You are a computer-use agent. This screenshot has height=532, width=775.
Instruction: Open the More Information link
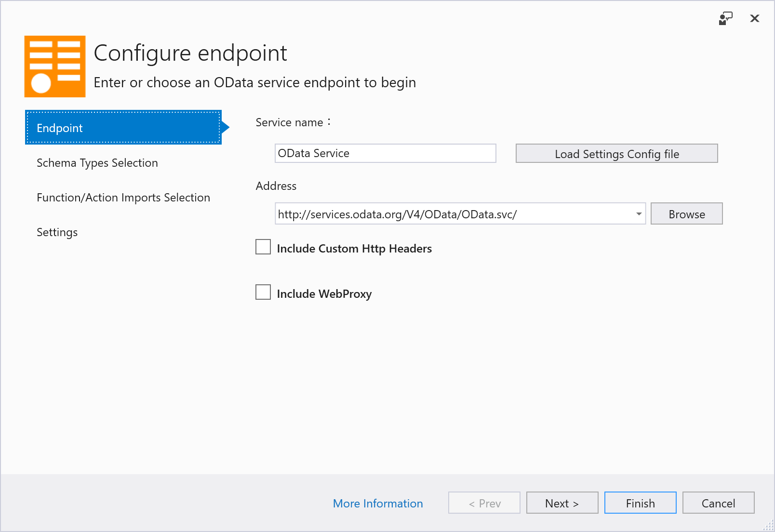378,503
